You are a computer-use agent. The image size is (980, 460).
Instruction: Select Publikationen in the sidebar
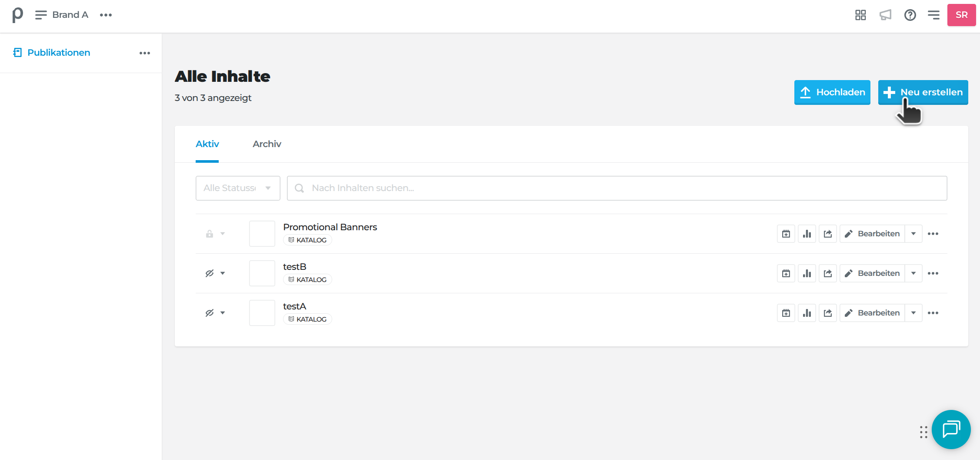(x=59, y=53)
